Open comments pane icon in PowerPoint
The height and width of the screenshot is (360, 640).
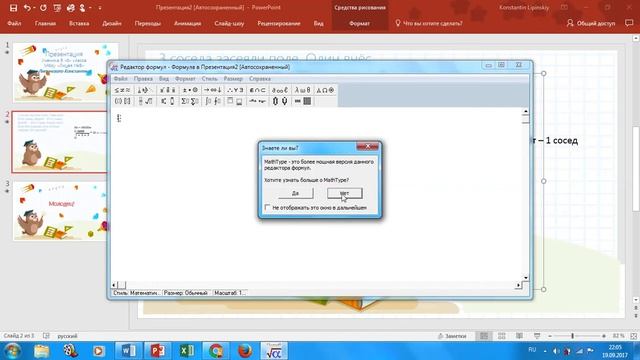(629, 23)
